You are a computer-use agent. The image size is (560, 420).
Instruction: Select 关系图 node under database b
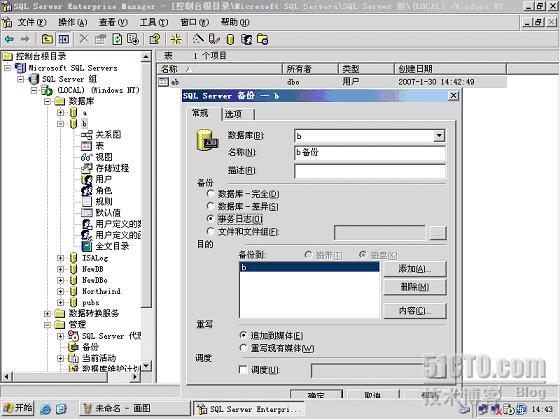[x=108, y=134]
